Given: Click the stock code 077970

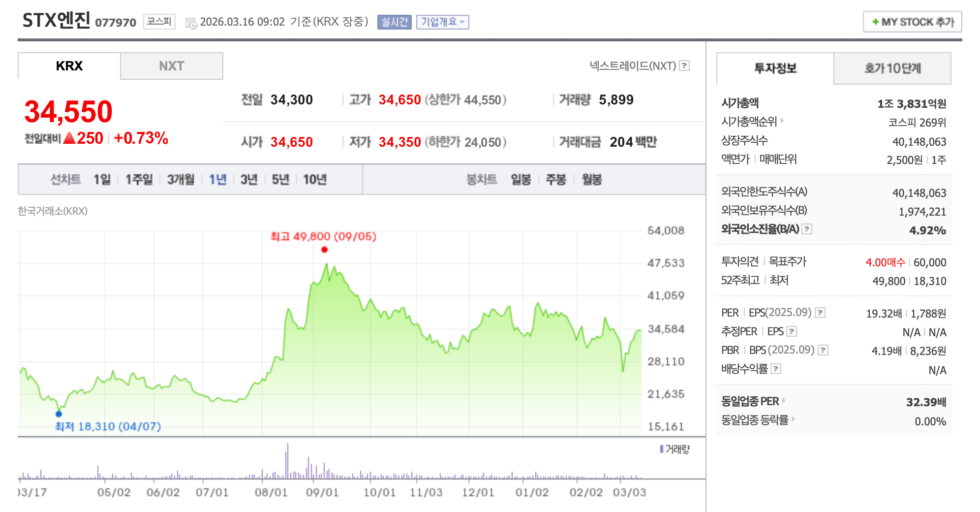Looking at the screenshot, I should (x=116, y=23).
